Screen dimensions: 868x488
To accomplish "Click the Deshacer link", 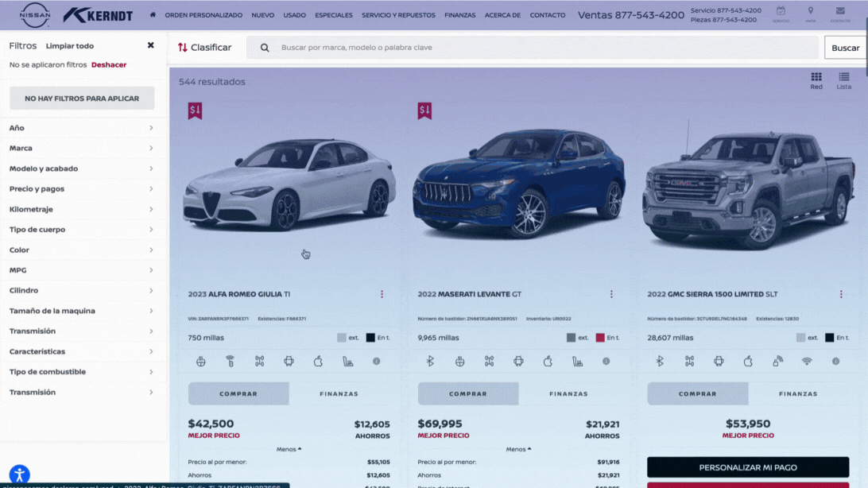I will click(x=109, y=64).
